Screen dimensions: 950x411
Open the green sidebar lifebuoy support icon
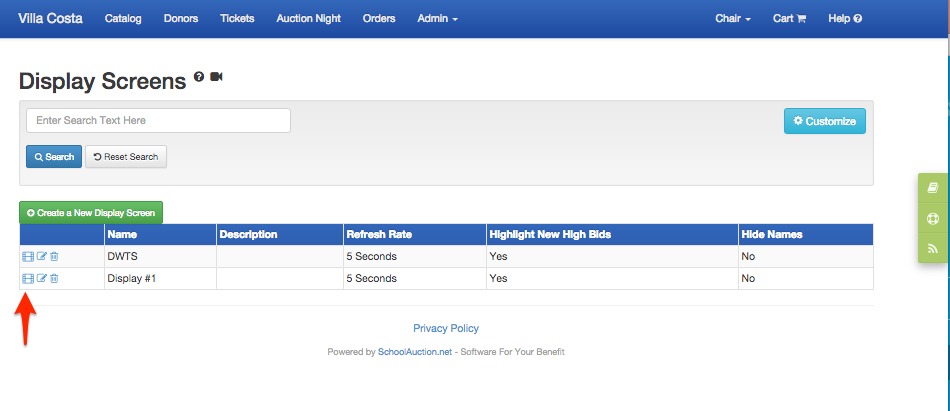point(933,218)
